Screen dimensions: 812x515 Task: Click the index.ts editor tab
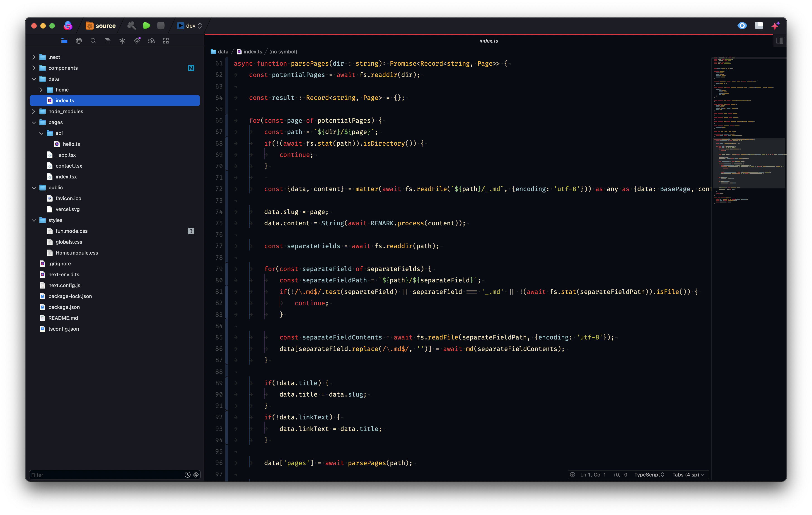click(x=488, y=41)
